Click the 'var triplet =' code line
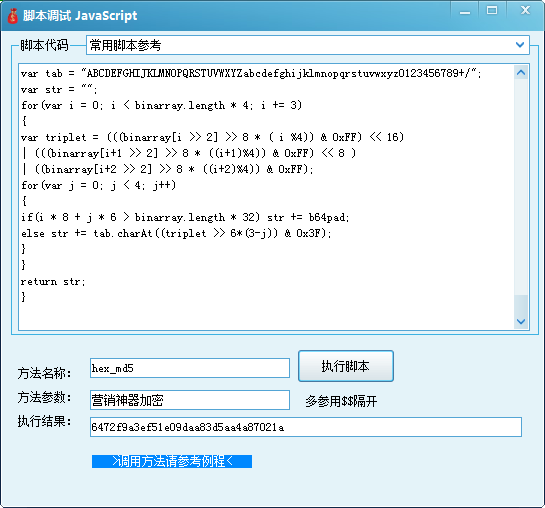The width and height of the screenshot is (545, 508). [212, 137]
